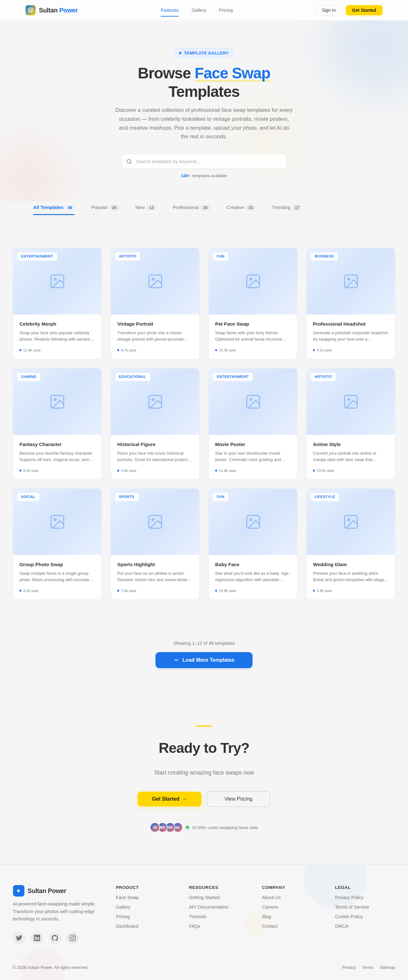The height and width of the screenshot is (980, 408).
Task: Click the JD user avatar
Action: coord(155,827)
